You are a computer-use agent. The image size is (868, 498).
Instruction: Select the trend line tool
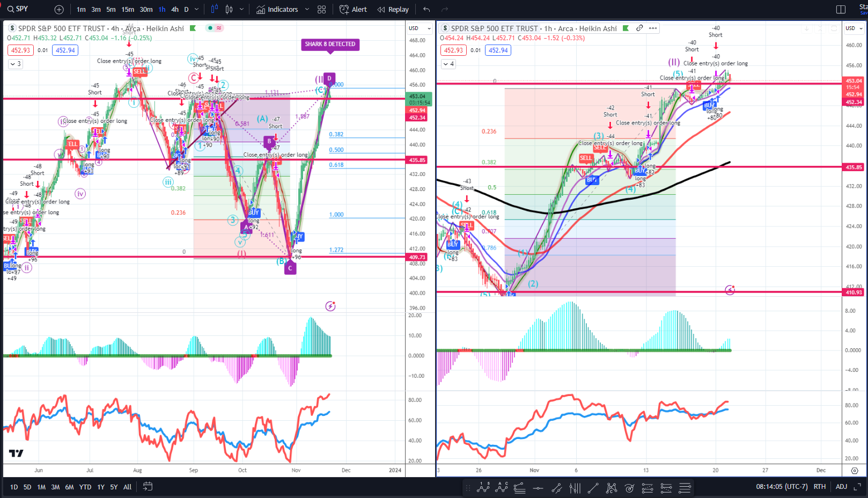tap(593, 488)
